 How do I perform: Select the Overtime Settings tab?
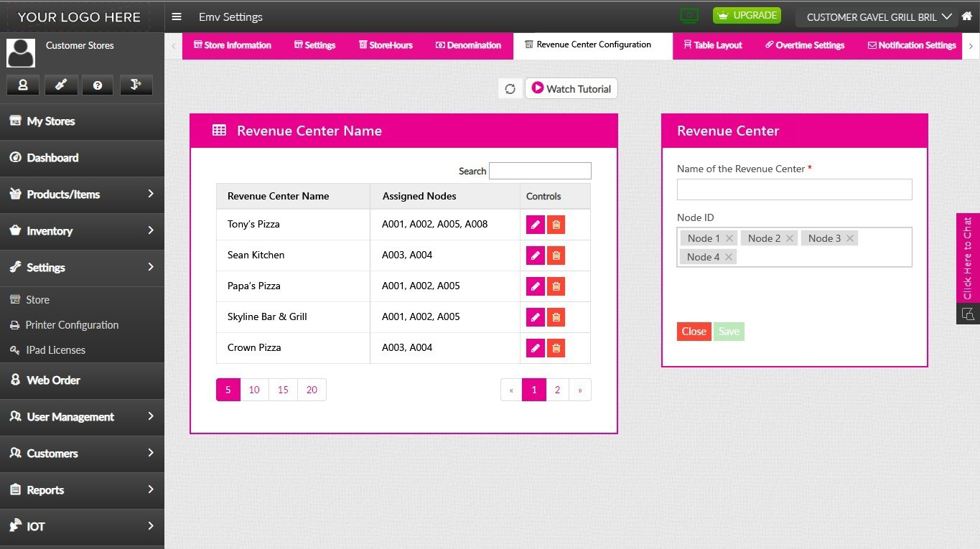coord(805,45)
